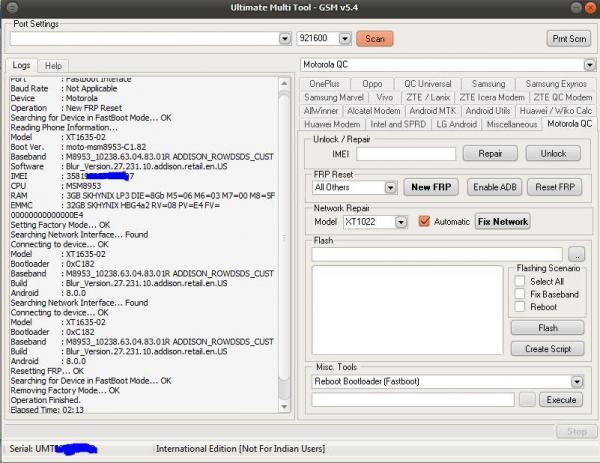
Task: Open the ZTE / Lanix tab
Action: (428, 98)
